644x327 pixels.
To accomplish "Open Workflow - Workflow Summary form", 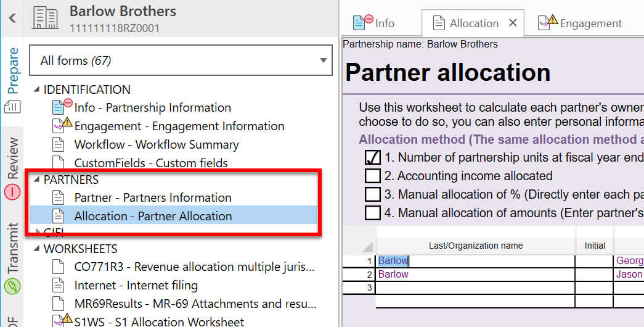I will (x=157, y=145).
